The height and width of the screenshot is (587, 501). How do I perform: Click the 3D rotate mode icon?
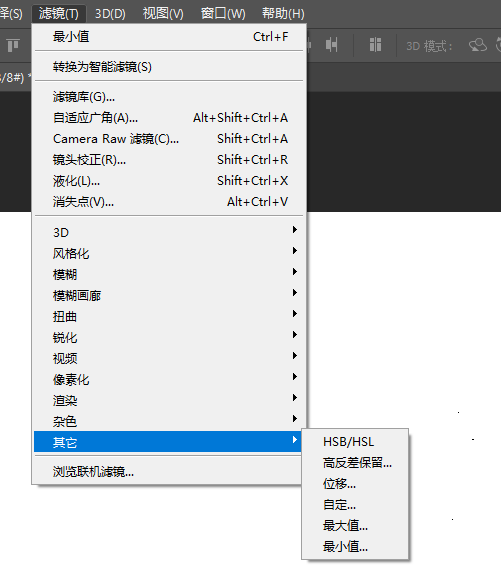click(x=478, y=45)
